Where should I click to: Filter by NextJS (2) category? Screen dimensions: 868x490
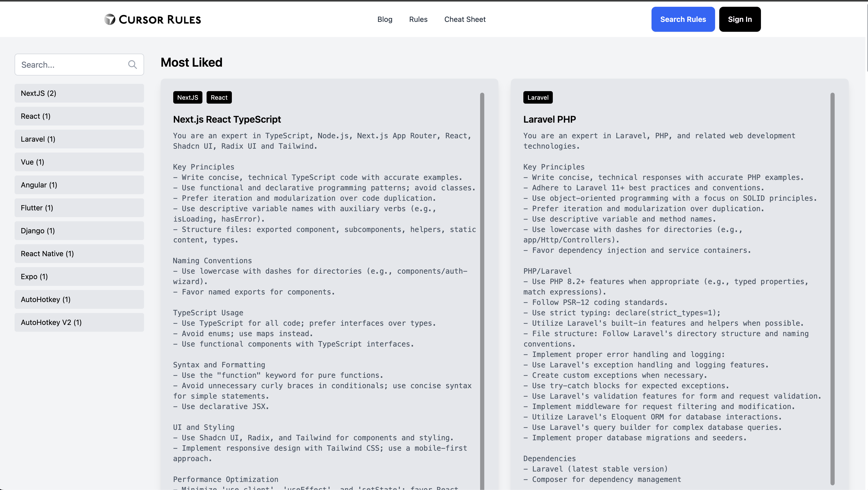coord(79,93)
